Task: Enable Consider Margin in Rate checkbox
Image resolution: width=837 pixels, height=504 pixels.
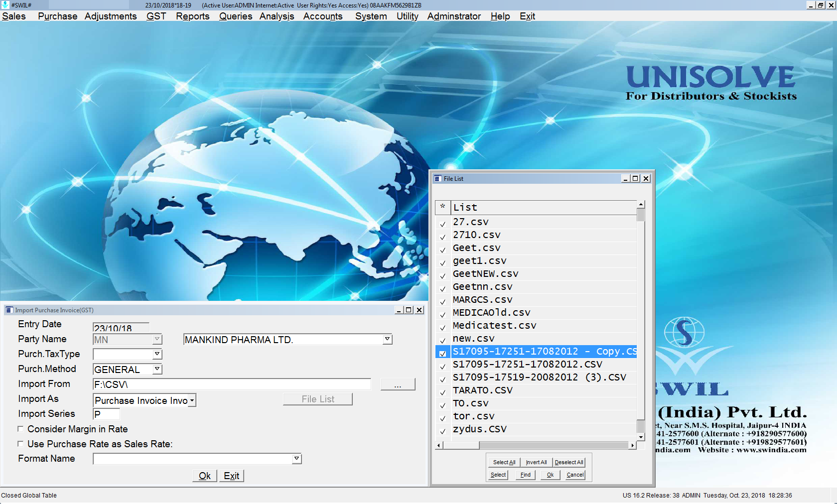Action: tap(20, 429)
